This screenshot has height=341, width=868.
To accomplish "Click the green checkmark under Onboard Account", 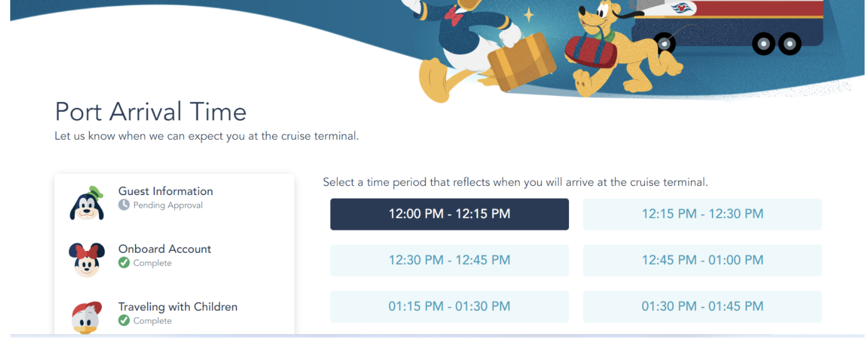I will pos(124,263).
